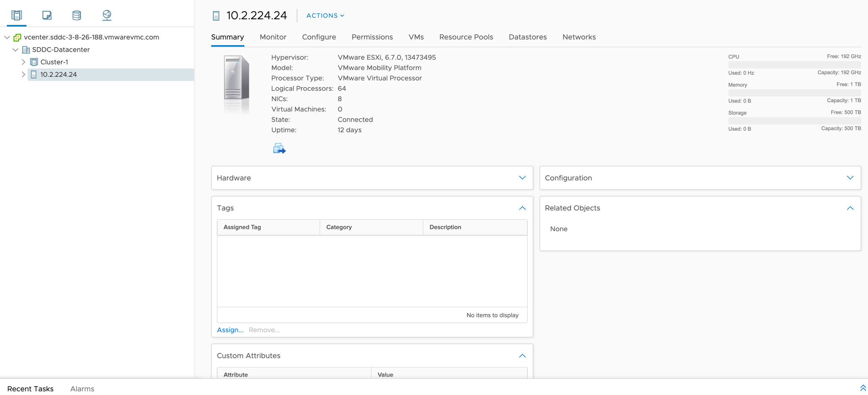Viewport: 868px width, 395px height.
Task: Collapse the SDDC-Datacenter tree node
Action: pos(16,49)
